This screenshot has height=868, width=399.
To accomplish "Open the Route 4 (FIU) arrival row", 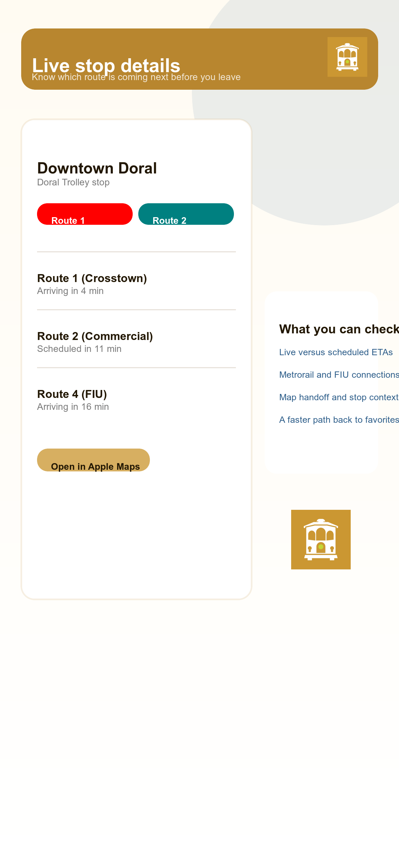I will point(136,400).
